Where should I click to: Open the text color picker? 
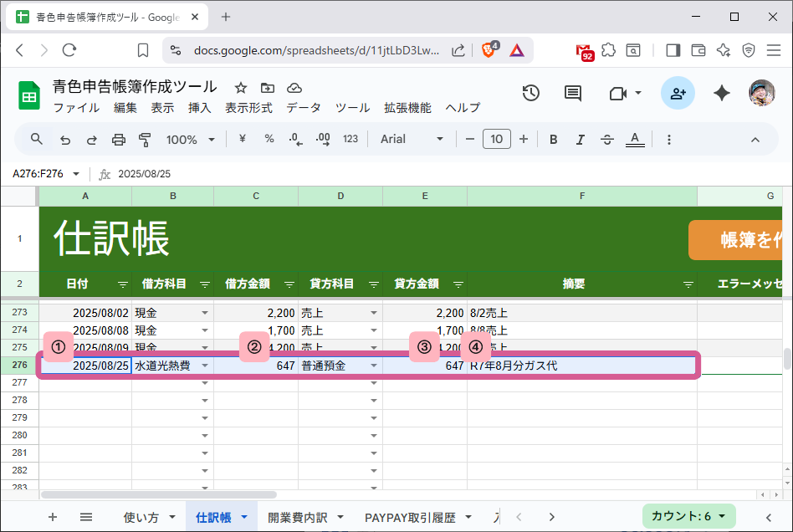click(x=635, y=139)
